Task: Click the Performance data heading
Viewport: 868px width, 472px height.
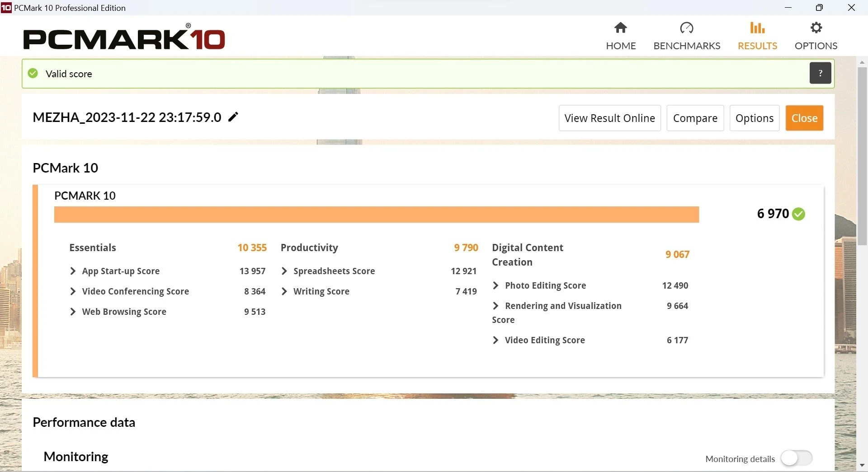Action: click(84, 422)
